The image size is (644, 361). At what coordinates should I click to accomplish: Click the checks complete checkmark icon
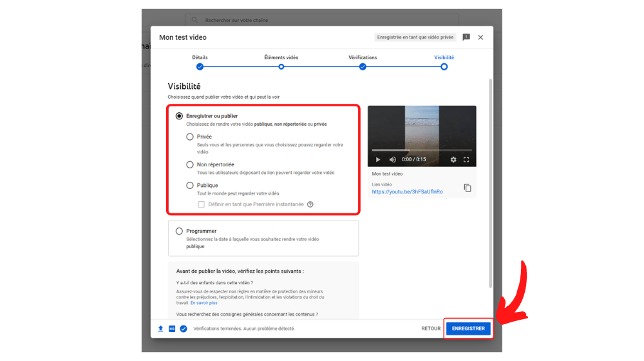click(x=184, y=329)
